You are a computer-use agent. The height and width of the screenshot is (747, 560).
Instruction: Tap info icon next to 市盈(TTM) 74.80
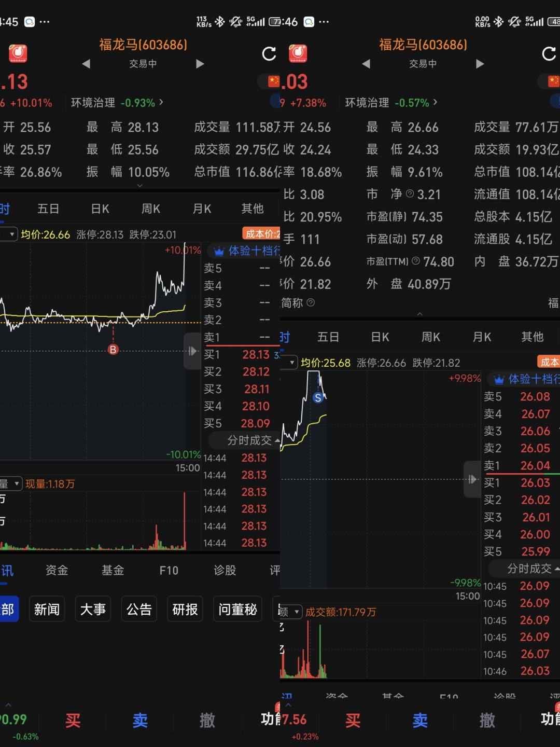[416, 261]
